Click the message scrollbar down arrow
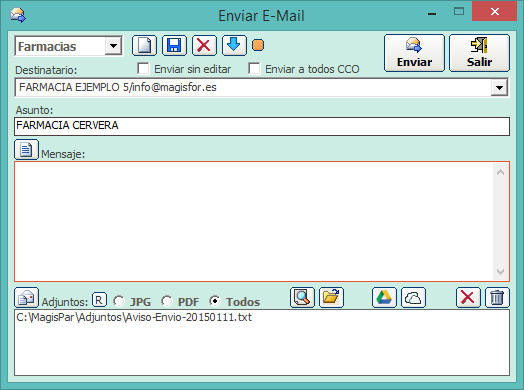524x390 pixels. point(501,271)
